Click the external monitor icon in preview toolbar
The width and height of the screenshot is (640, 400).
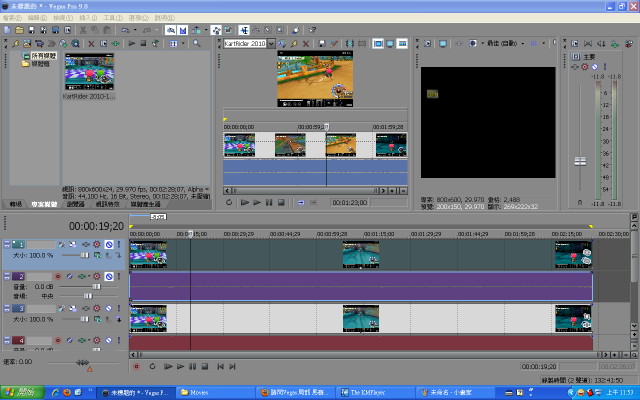[x=443, y=43]
